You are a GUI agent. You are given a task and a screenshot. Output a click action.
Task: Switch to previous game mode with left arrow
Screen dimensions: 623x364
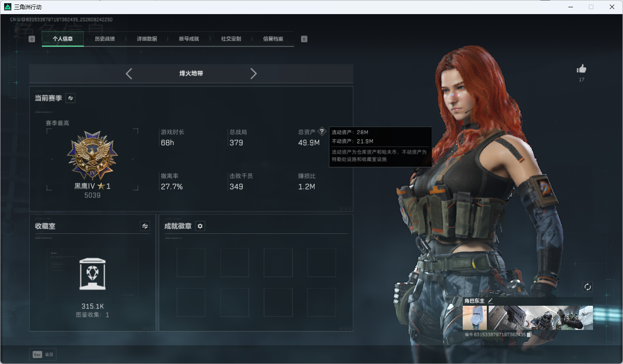pos(129,74)
